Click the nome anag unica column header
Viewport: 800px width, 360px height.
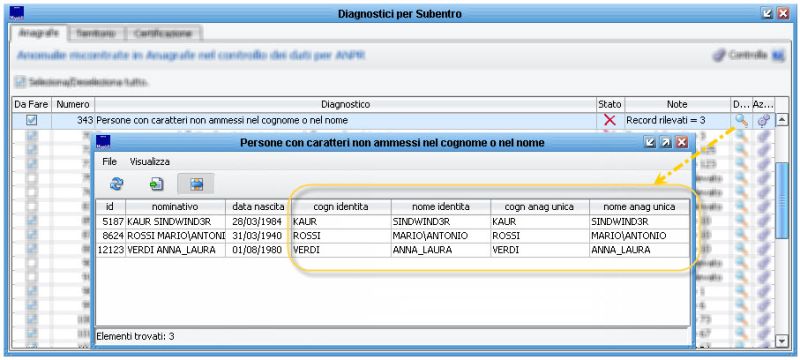[x=639, y=207]
